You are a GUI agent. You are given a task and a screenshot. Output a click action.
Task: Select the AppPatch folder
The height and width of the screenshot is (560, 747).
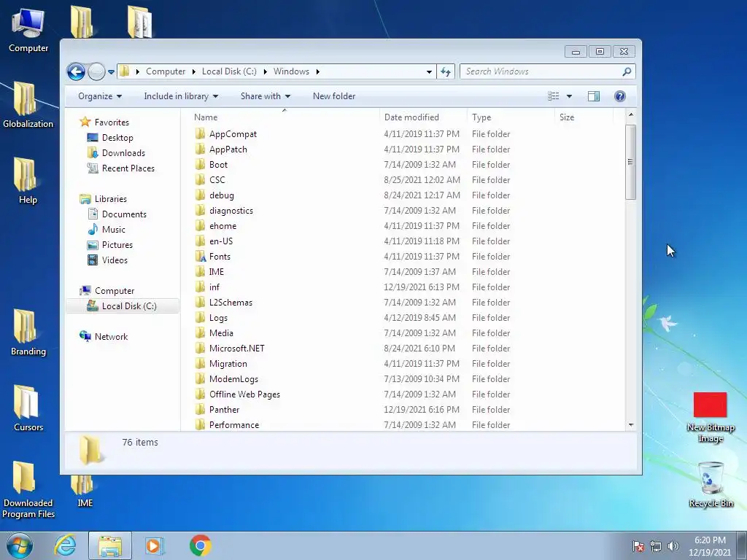228,149
